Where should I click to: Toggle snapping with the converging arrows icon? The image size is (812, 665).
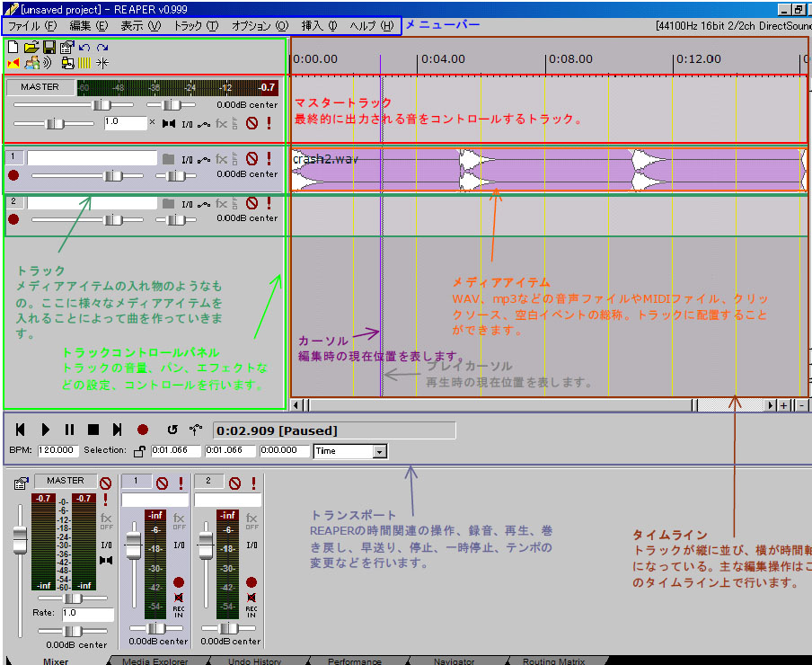(102, 63)
